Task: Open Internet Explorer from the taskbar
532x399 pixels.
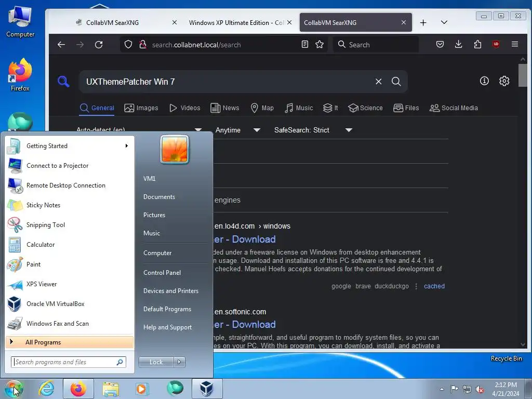Action: point(46,389)
